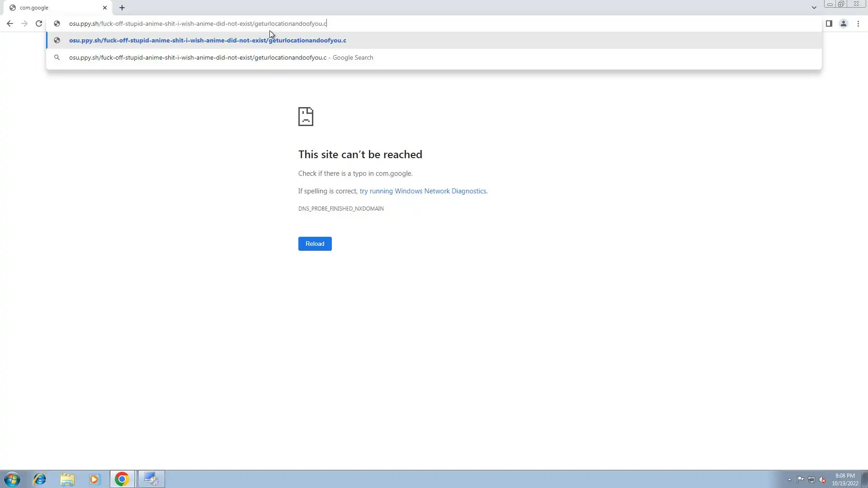Open the Windows Start menu
868x488 pixels.
(12, 479)
